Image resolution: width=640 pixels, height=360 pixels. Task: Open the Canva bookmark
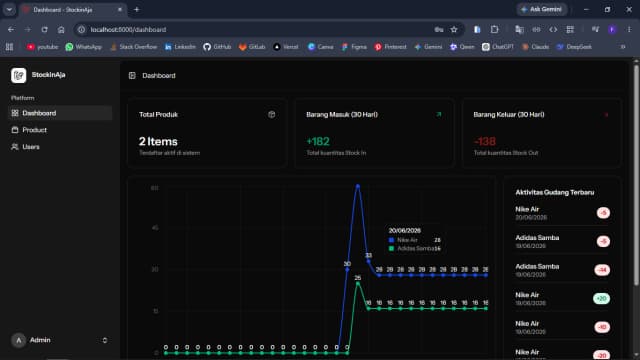click(x=320, y=47)
